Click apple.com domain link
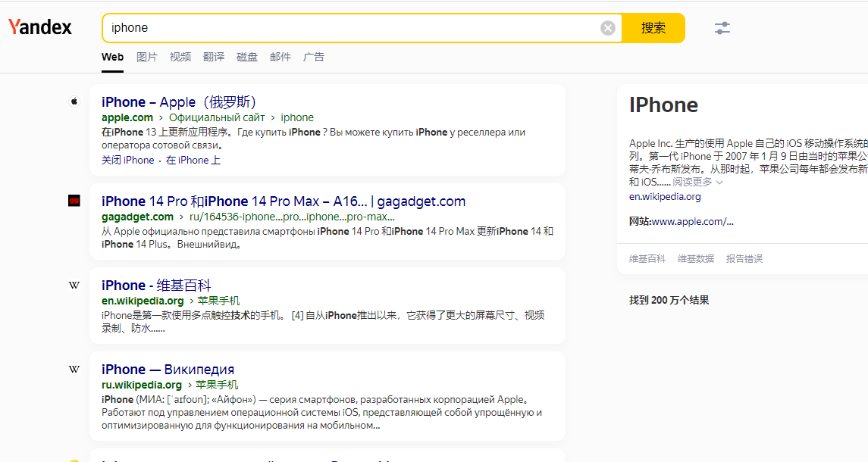Image resolution: width=868 pixels, height=462 pixels. (x=127, y=117)
